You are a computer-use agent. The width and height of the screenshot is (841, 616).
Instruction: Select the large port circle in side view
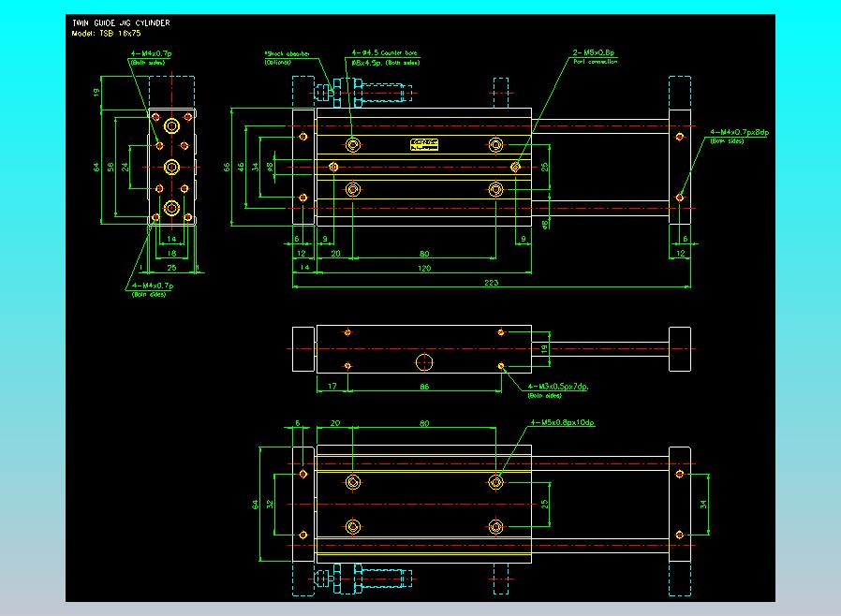point(424,362)
